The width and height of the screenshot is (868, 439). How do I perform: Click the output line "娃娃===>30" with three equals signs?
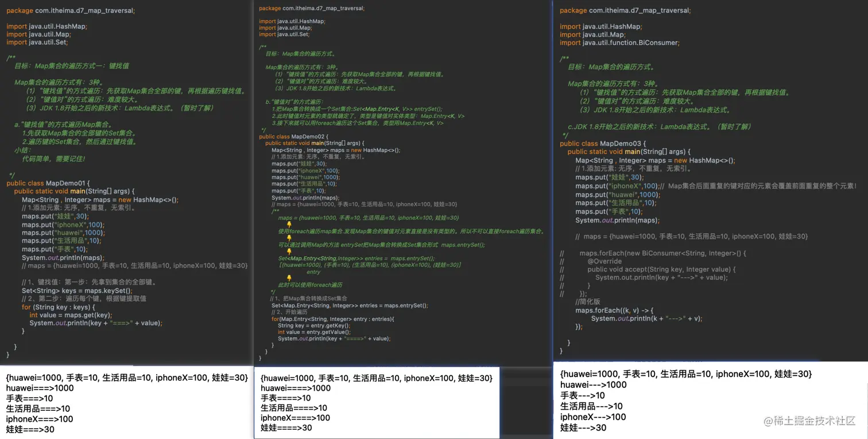[x=30, y=429]
